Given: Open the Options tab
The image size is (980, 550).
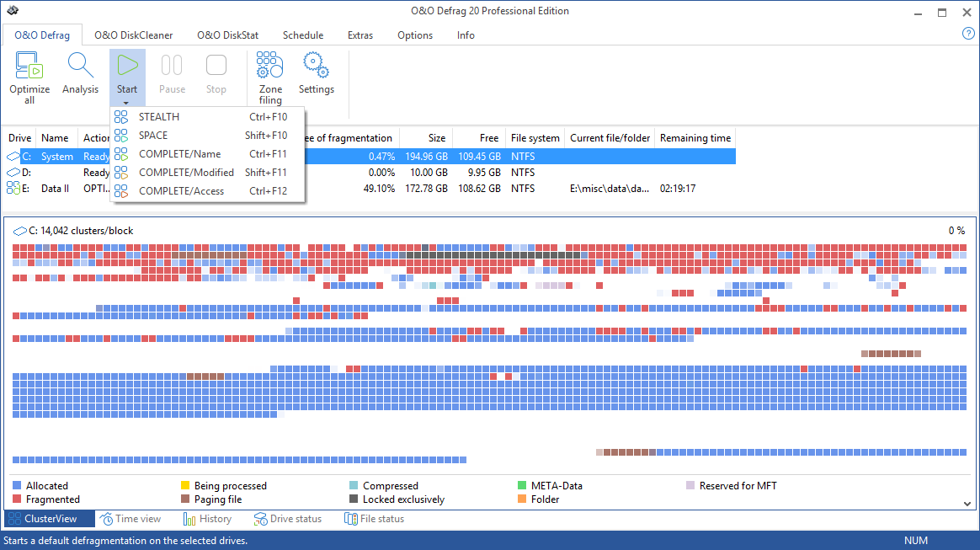Looking at the screenshot, I should click(415, 35).
